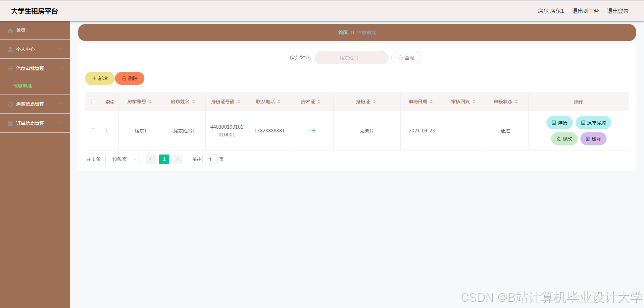Screen dimensions: 644x308
Task: Sort by 房产证 column arrows
Action: tap(319, 102)
